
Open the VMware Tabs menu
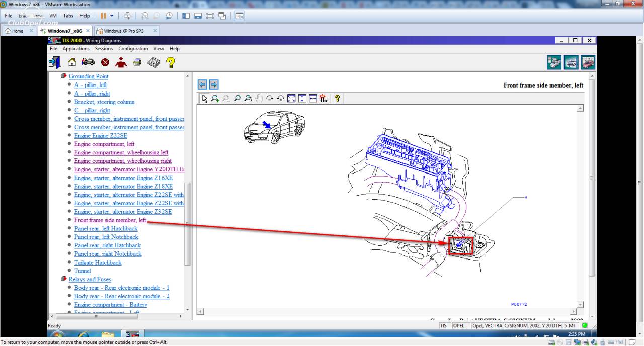tap(68, 16)
